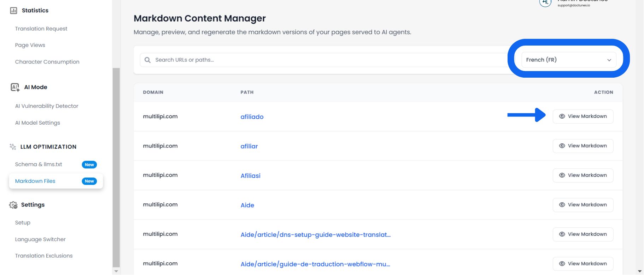The height and width of the screenshot is (275, 644).
Task: Click the sidebar scrollbar down arrow
Action: (x=116, y=271)
